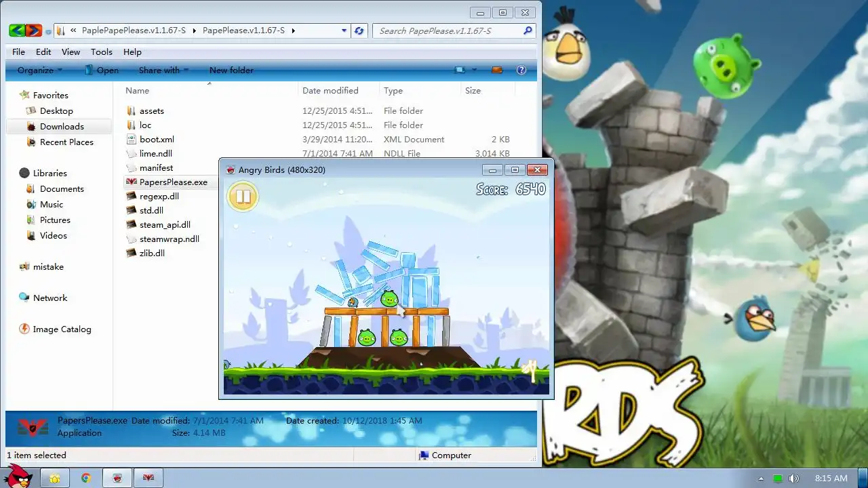868x488 pixels.
Task: Open the recent locations dropdown arrow
Action: point(48,31)
